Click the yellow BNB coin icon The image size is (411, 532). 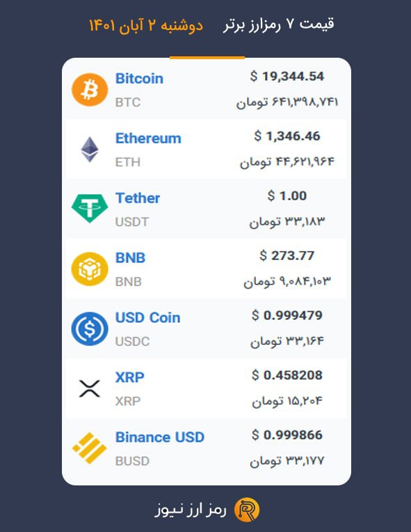tap(90, 268)
